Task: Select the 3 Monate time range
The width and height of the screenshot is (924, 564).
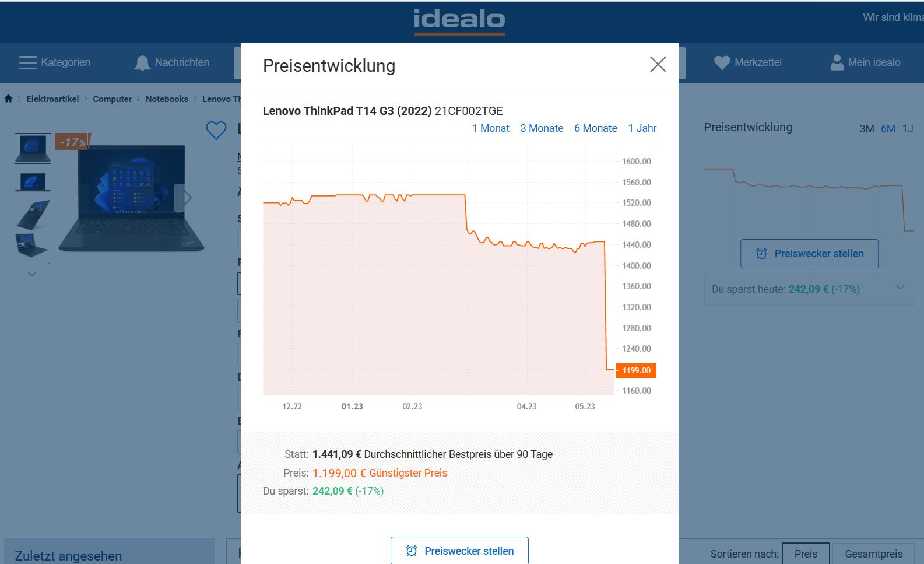Action: (542, 128)
